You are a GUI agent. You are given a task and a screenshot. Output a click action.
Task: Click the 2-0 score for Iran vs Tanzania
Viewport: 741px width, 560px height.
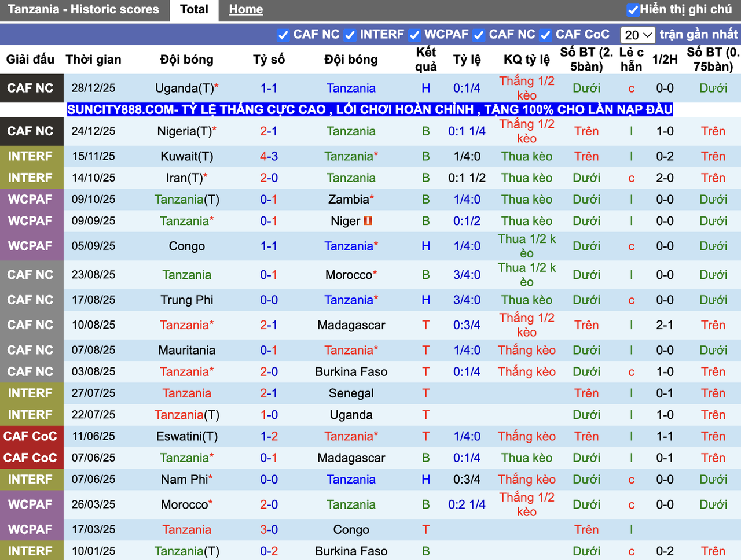click(x=269, y=178)
